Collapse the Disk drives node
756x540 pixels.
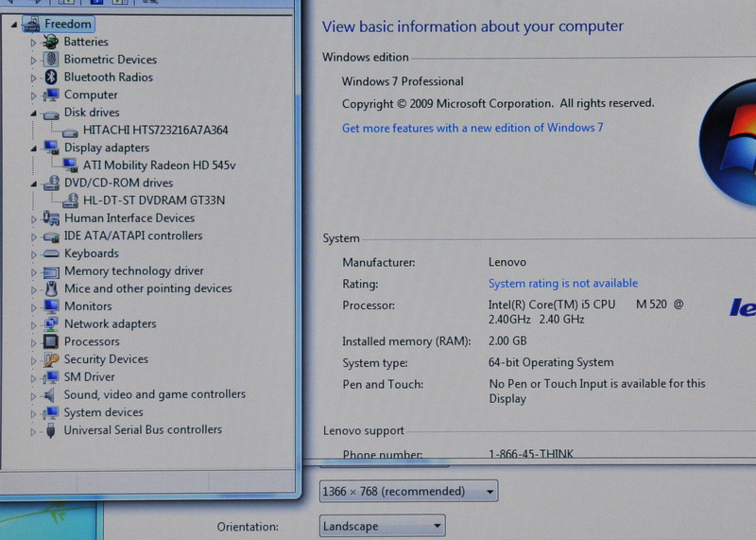(34, 113)
